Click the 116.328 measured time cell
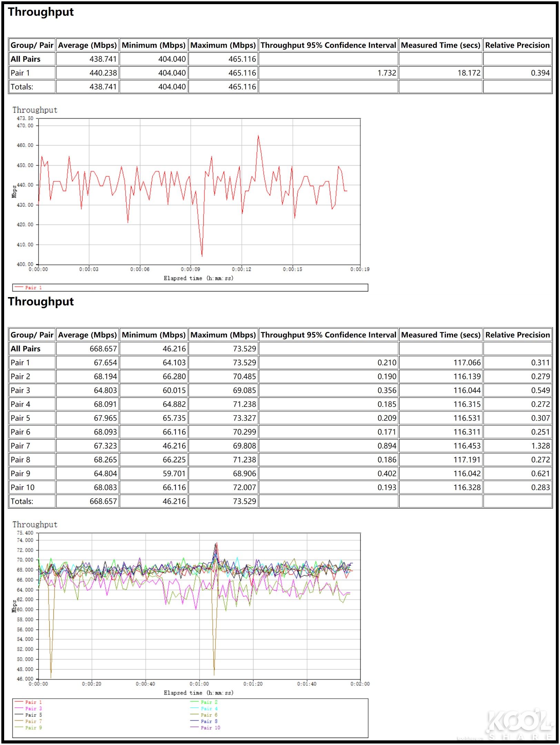 point(440,487)
